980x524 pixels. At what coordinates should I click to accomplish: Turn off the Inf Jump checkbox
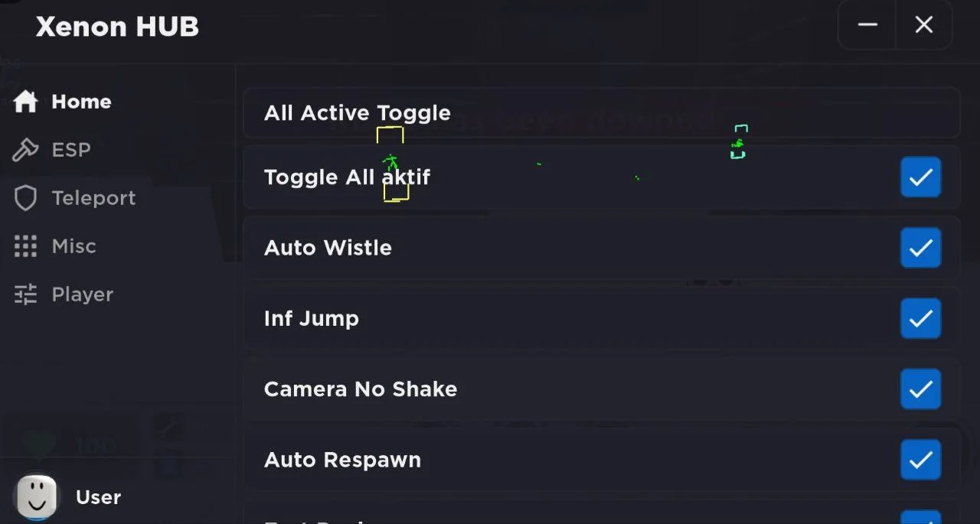tap(920, 318)
